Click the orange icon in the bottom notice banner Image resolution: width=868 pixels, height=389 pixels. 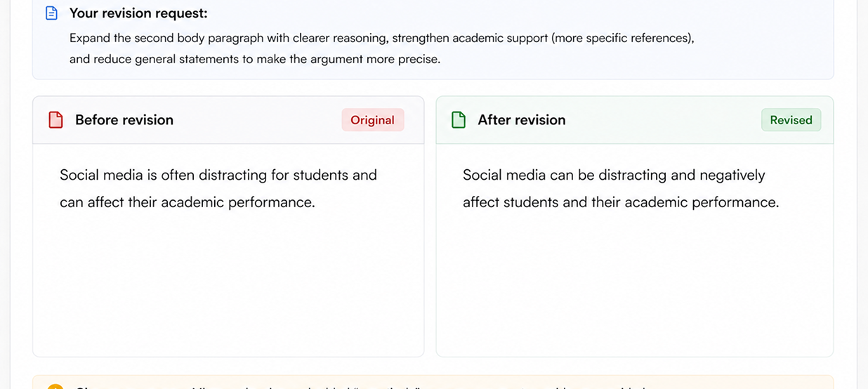coord(55,387)
